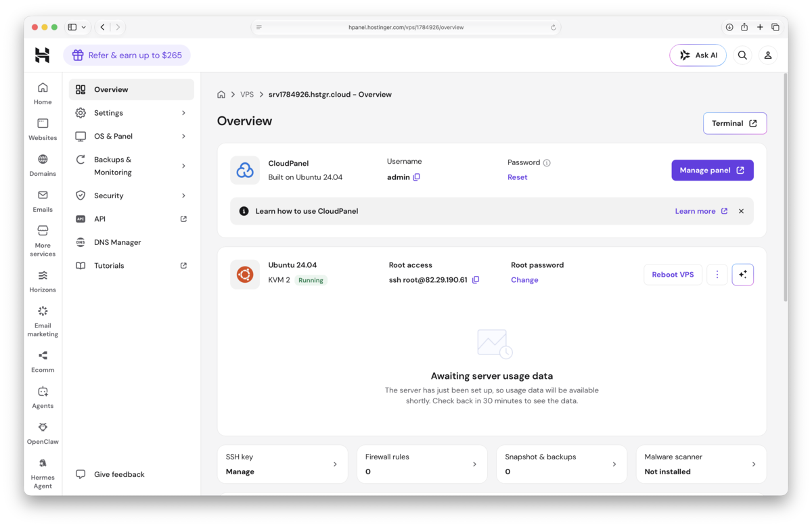Open a new browser tab with plus icon
The width and height of the screenshot is (812, 527).
point(760,27)
